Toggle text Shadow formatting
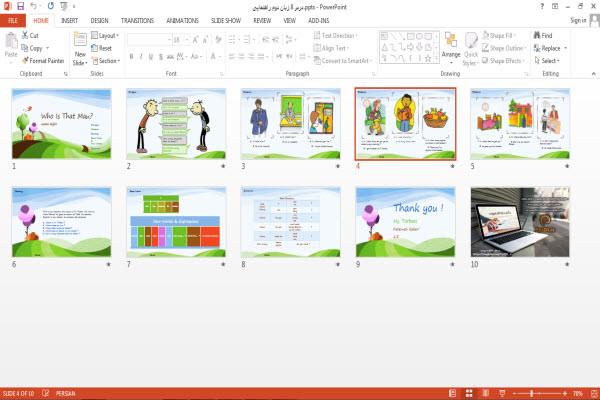Screen dimensions: 600x400 (161, 57)
